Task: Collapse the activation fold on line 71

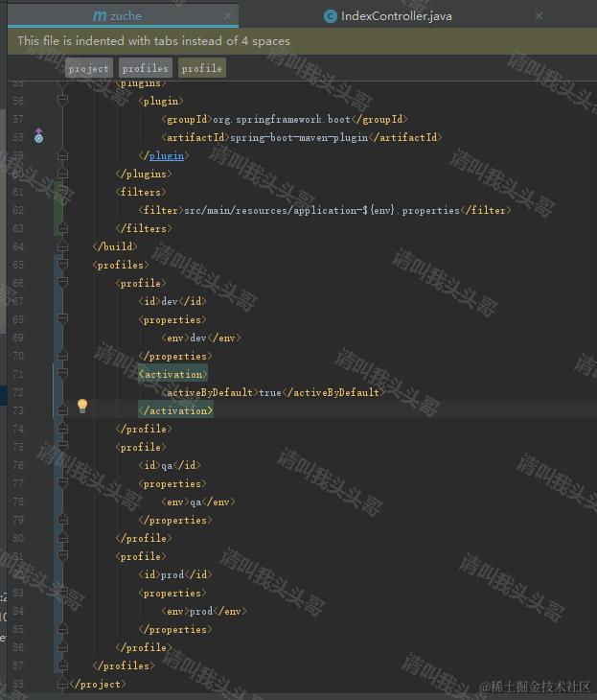Action: (x=62, y=374)
